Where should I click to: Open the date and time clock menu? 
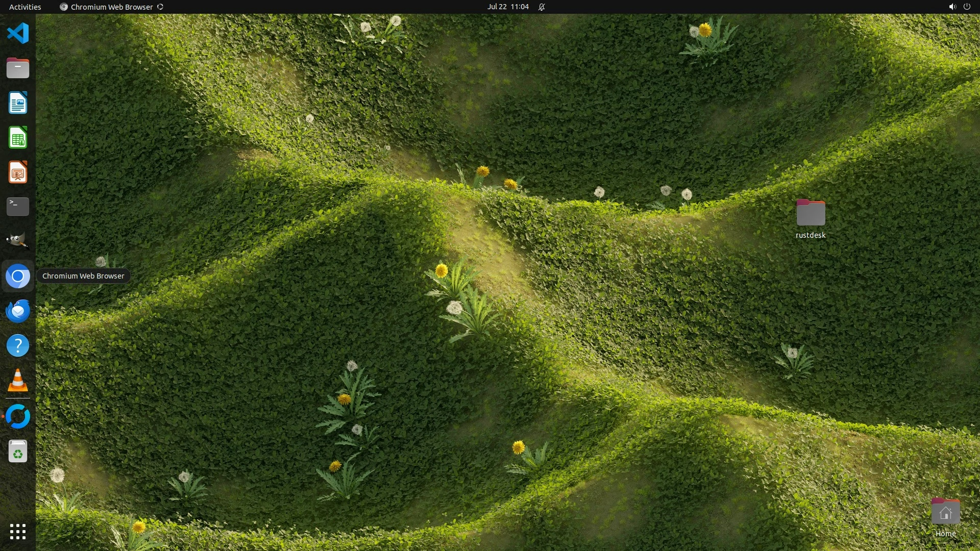(x=508, y=7)
